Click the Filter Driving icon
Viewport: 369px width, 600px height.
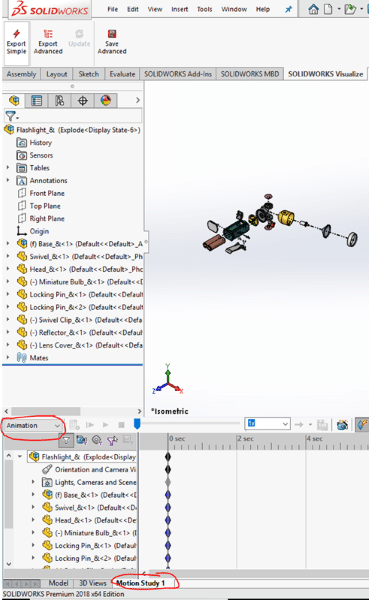coord(97,440)
